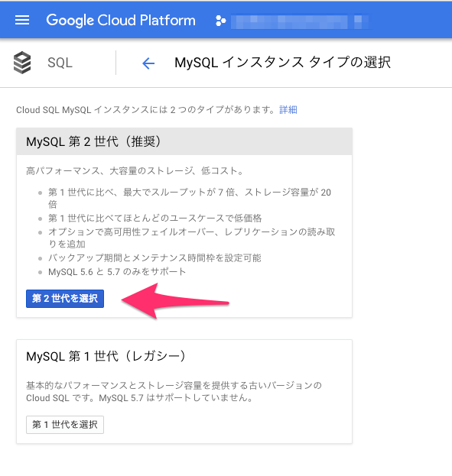Select the MySQL 第 1 世代(レガシー) heading
Viewport: 452px width, 476px height.
coord(106,356)
